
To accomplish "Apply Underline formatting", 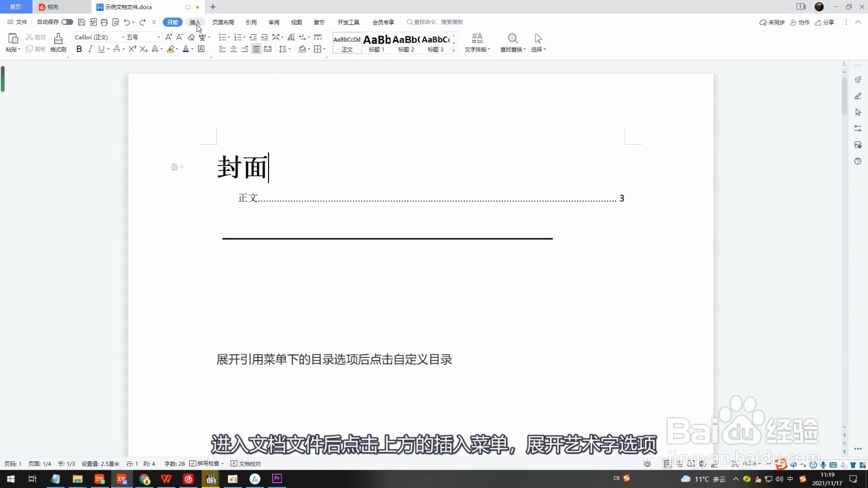I will click(x=101, y=49).
